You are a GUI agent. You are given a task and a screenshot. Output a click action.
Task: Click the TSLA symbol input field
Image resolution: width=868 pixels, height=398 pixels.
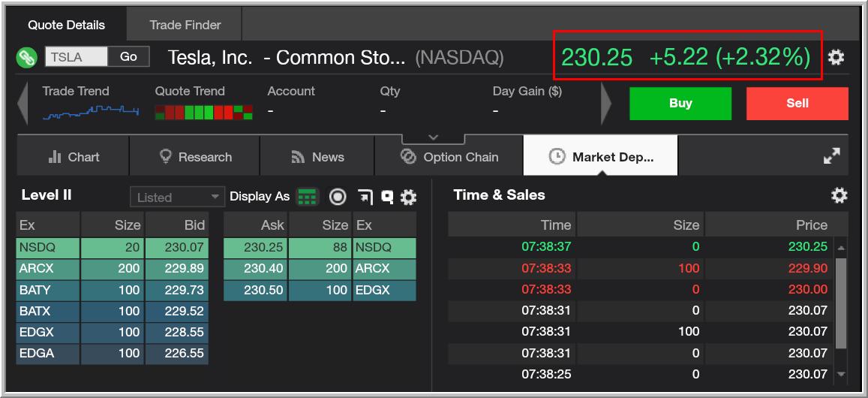[77, 56]
